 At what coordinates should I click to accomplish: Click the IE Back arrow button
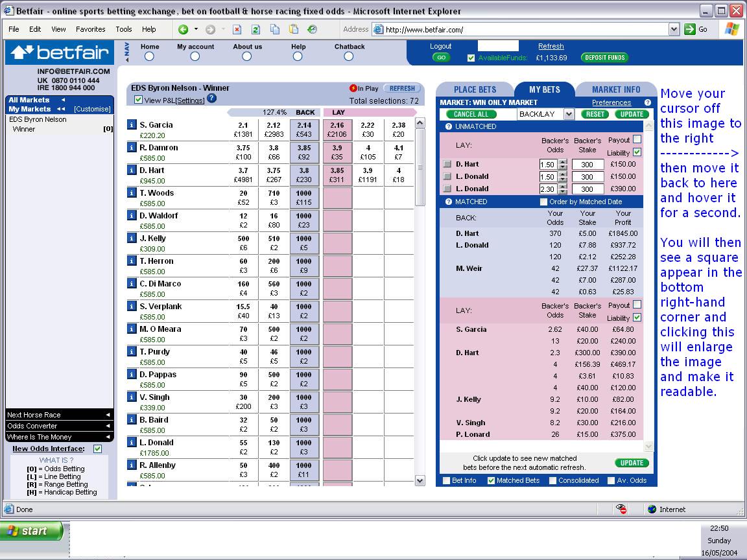[x=184, y=29]
